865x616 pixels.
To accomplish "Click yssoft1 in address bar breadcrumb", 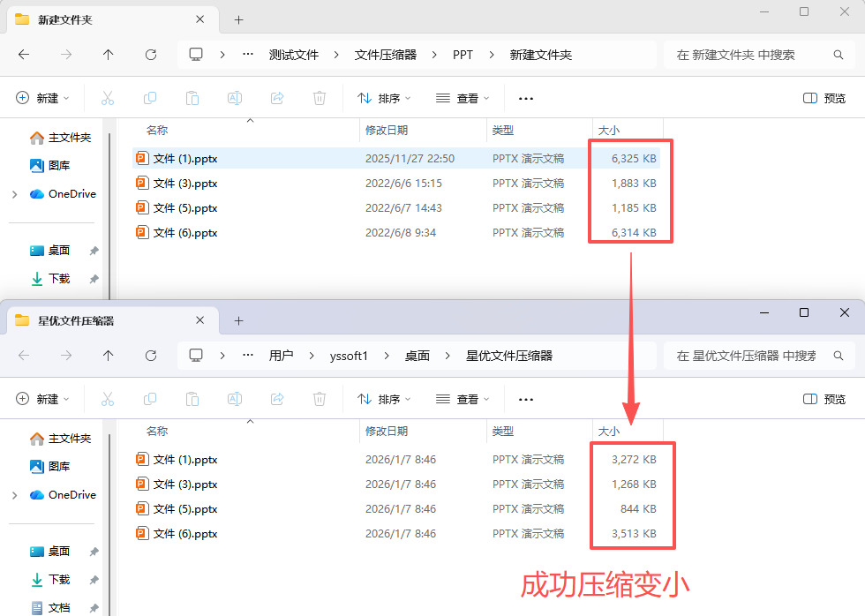I will (349, 356).
